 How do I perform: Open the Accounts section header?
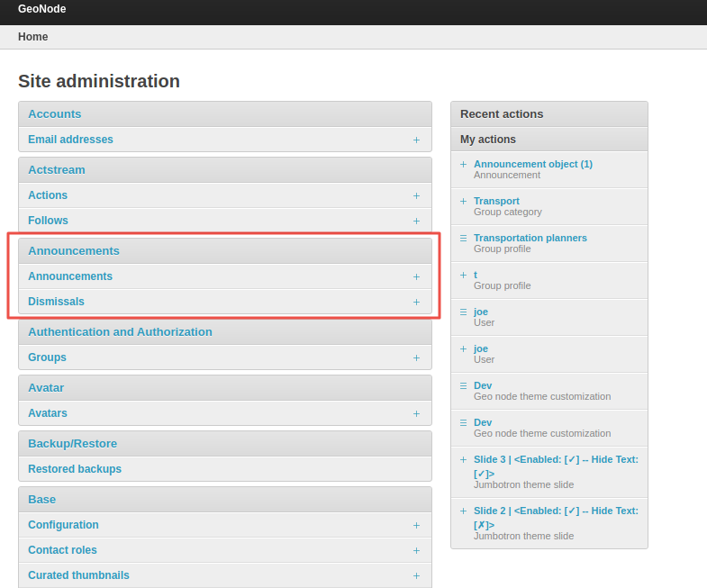[54, 114]
